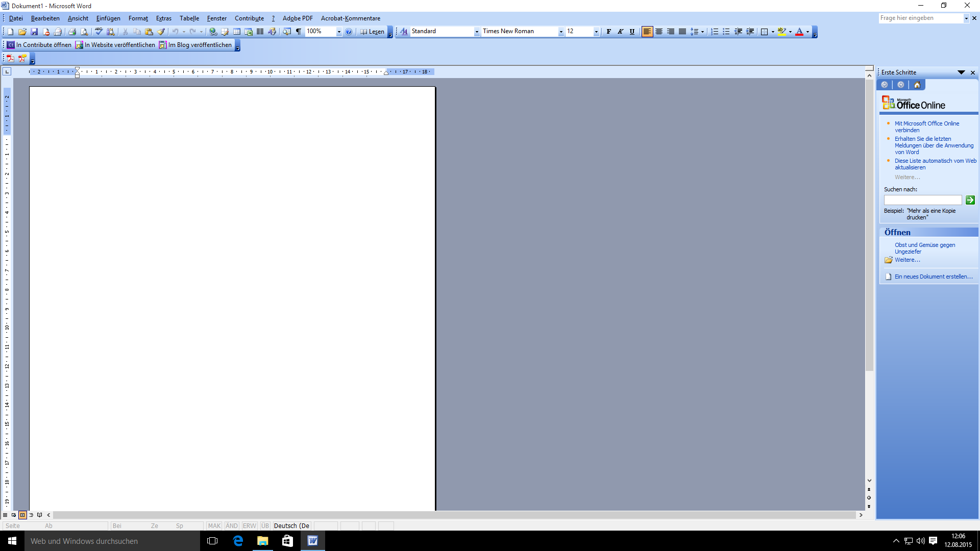Click the red font color button
This screenshot has width=980, height=551.
(x=799, y=32)
